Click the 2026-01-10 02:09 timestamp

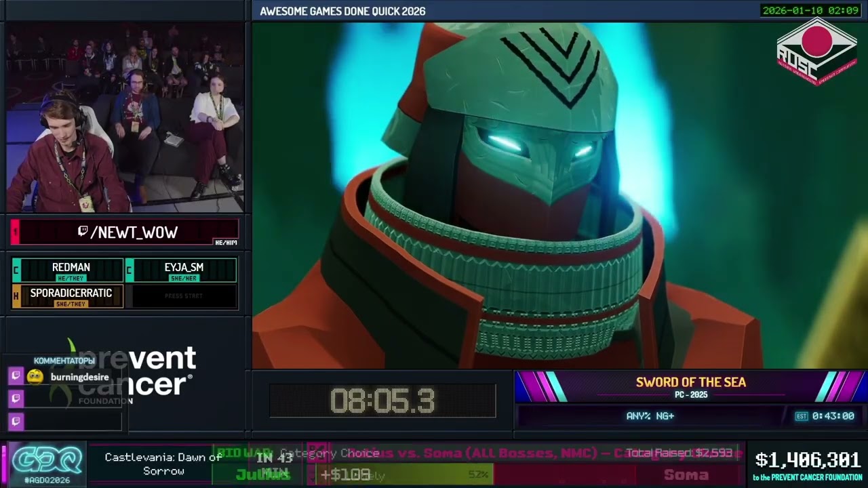tap(810, 10)
